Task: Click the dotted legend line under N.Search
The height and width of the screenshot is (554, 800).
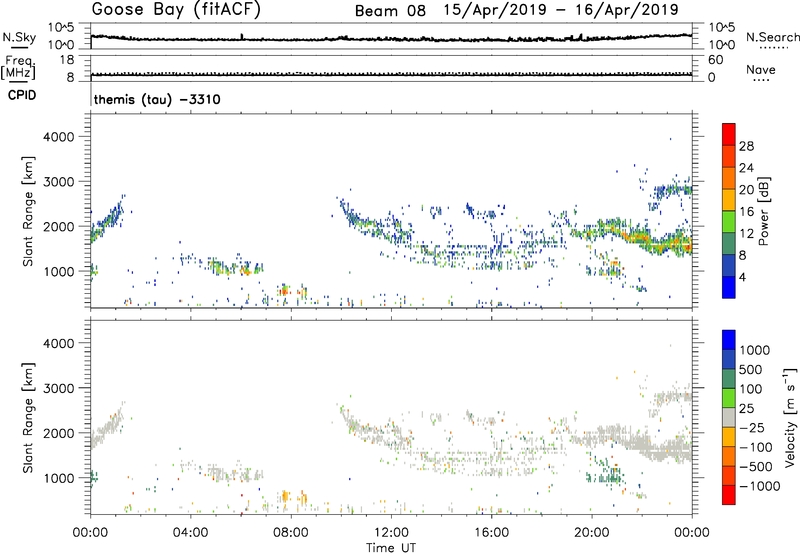Action: click(773, 48)
